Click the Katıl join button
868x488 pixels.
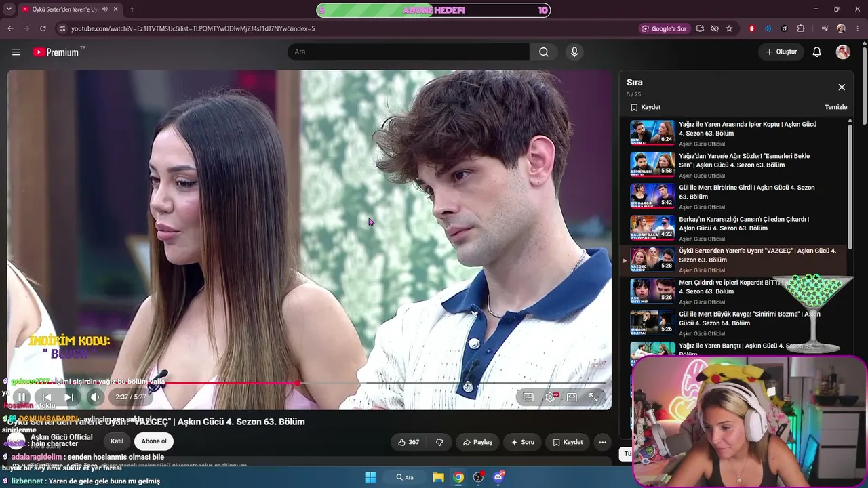[x=117, y=441]
